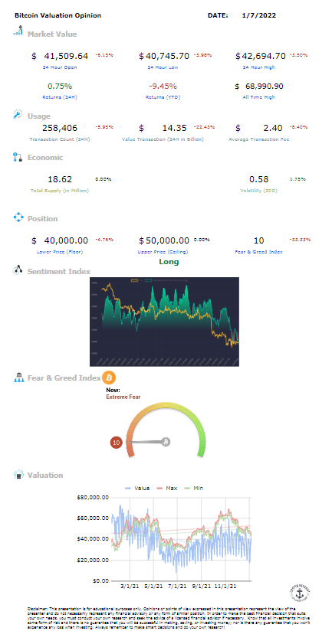Click the Sentiment Index chart image
Viewport: 332px width, 644px height.
tap(164, 322)
